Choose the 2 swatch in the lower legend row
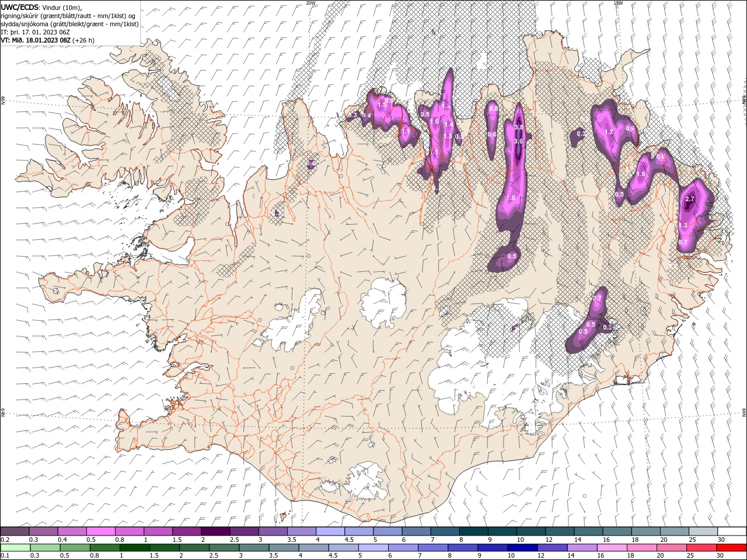 [x=194, y=548]
